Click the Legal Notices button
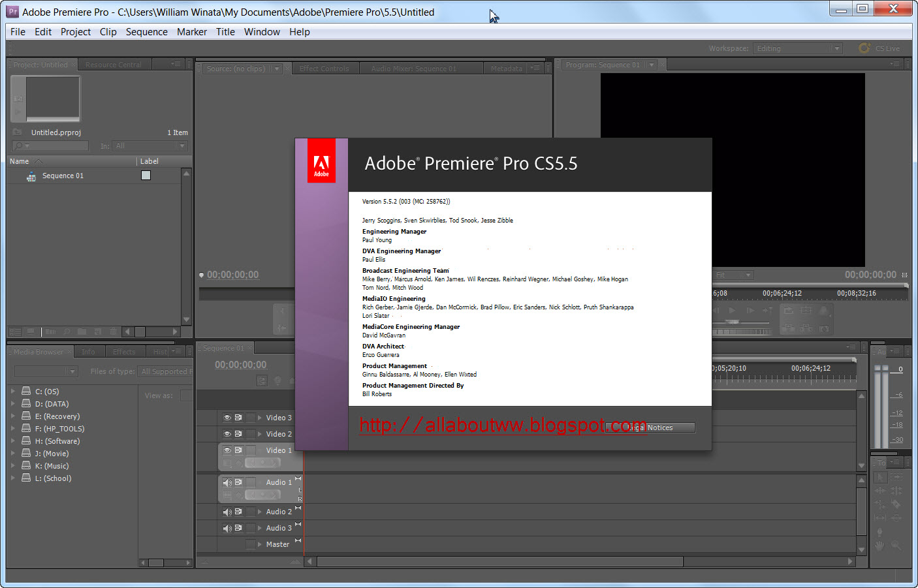This screenshot has height=588, width=918. [x=650, y=427]
